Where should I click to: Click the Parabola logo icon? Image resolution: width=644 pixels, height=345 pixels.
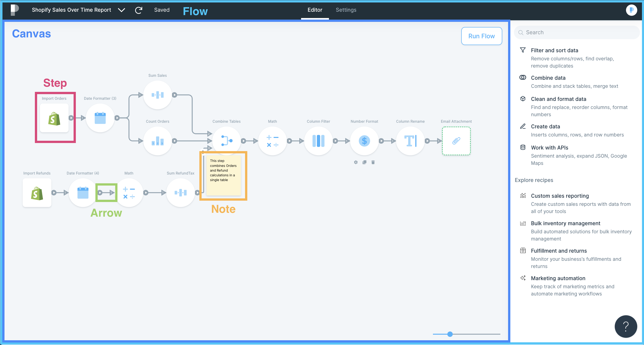click(15, 10)
